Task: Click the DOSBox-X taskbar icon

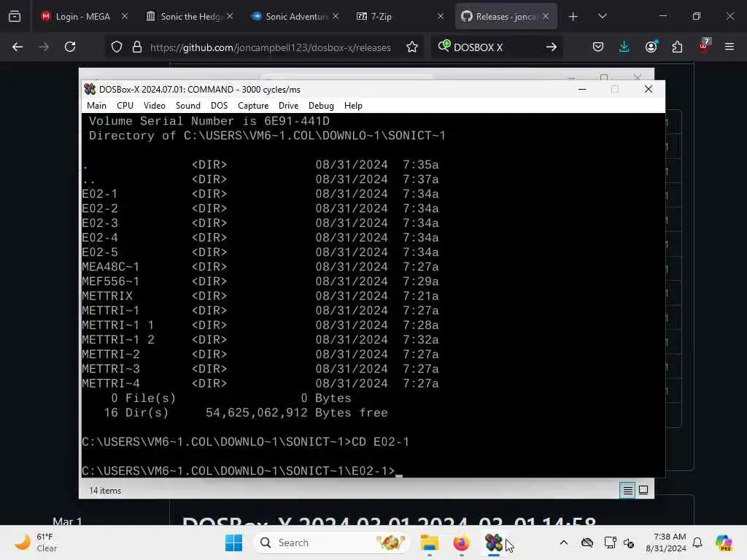Action: coord(494,542)
